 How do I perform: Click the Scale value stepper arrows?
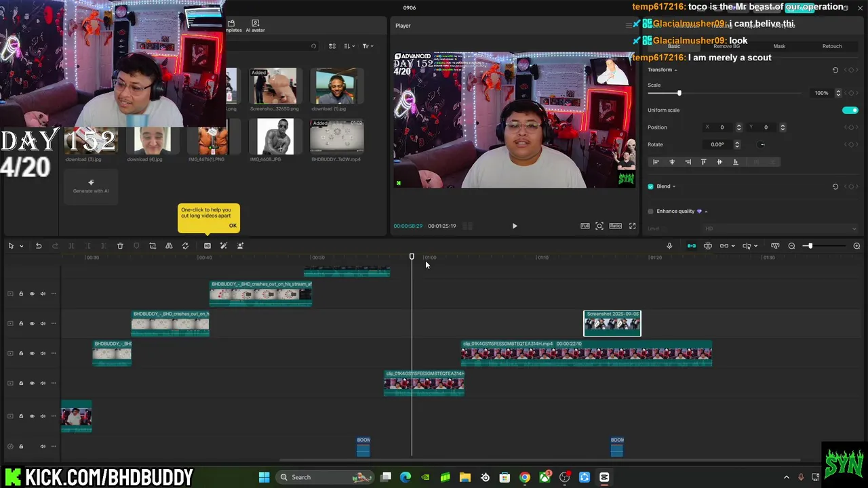click(838, 93)
